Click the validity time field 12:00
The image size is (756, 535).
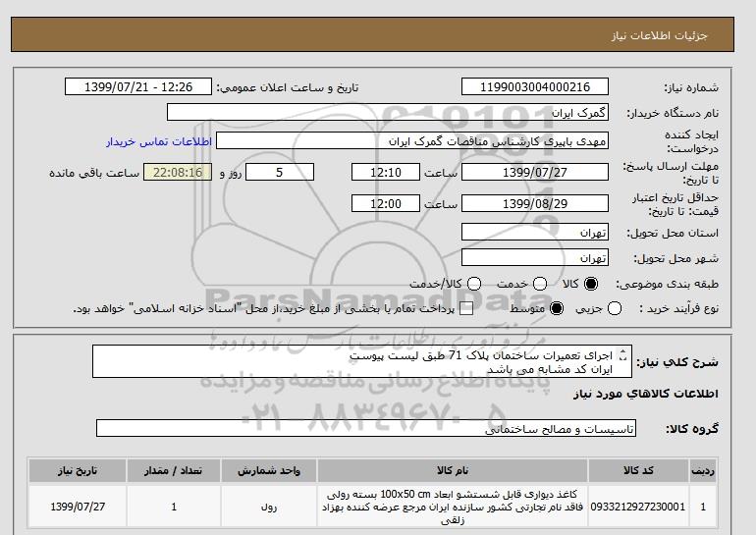point(386,203)
